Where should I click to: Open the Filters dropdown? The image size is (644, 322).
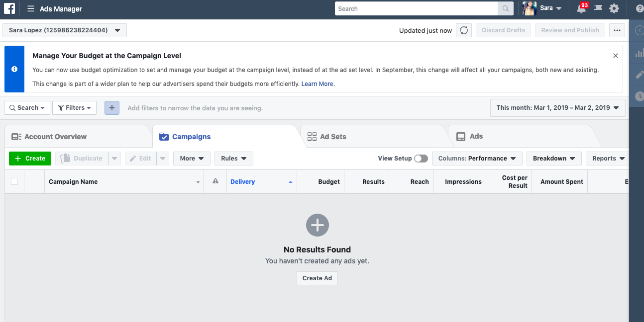click(74, 108)
